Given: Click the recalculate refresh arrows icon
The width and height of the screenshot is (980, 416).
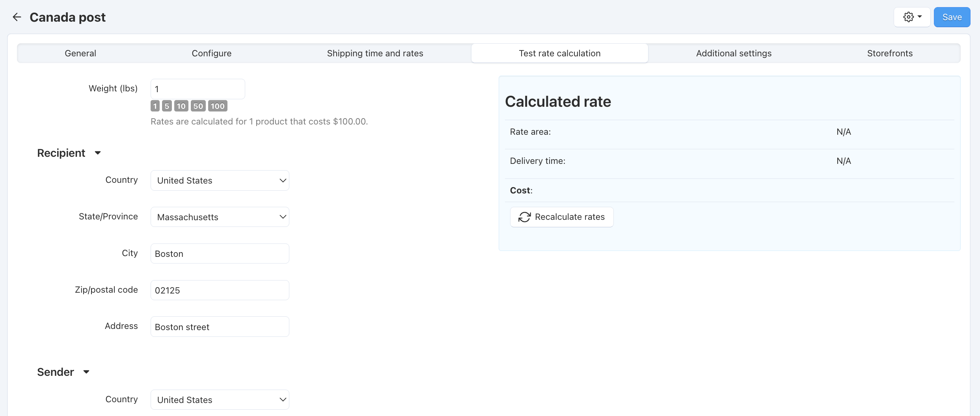Looking at the screenshot, I should [x=524, y=217].
